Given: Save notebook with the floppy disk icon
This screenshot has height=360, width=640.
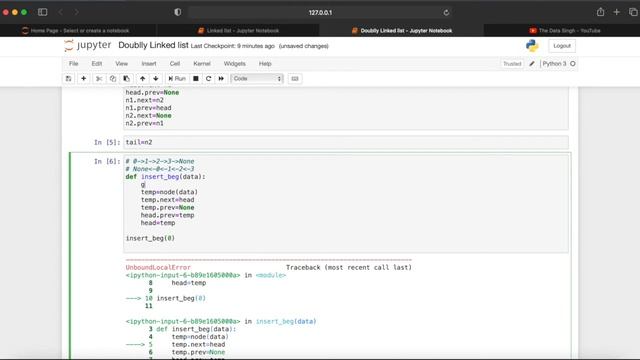Looking at the screenshot, I should pos(69,78).
